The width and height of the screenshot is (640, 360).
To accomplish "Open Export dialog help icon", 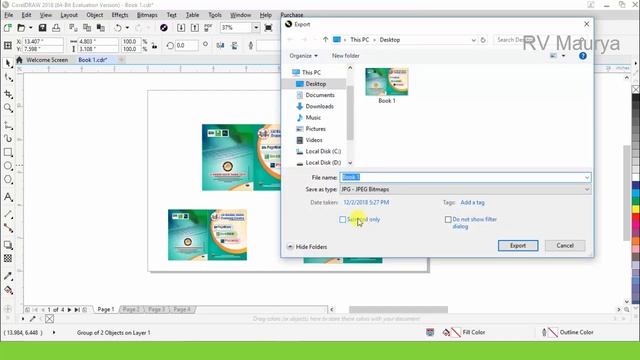I will (x=583, y=56).
